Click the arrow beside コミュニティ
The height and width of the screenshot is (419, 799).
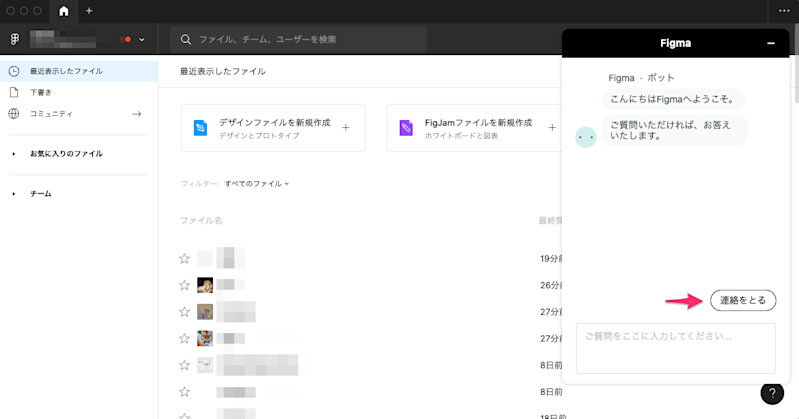click(x=137, y=114)
